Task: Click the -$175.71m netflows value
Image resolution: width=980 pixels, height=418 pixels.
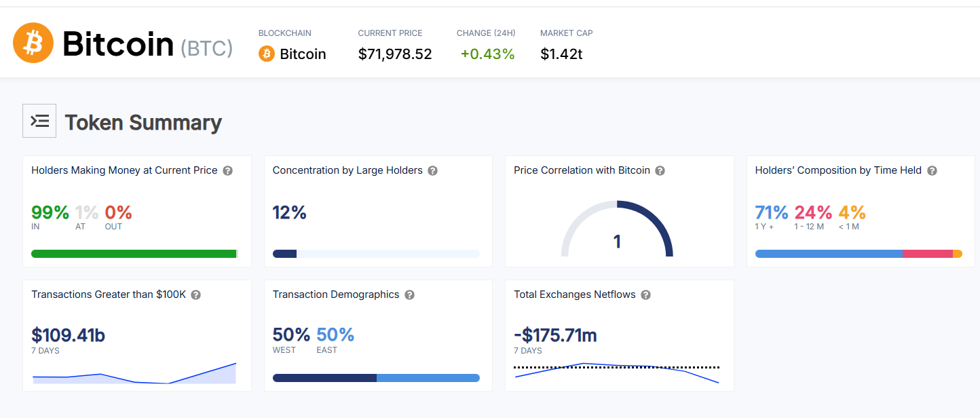Action: click(555, 335)
